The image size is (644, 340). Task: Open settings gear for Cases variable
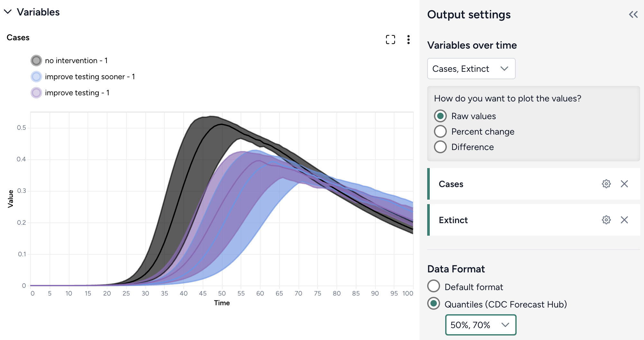[606, 184]
